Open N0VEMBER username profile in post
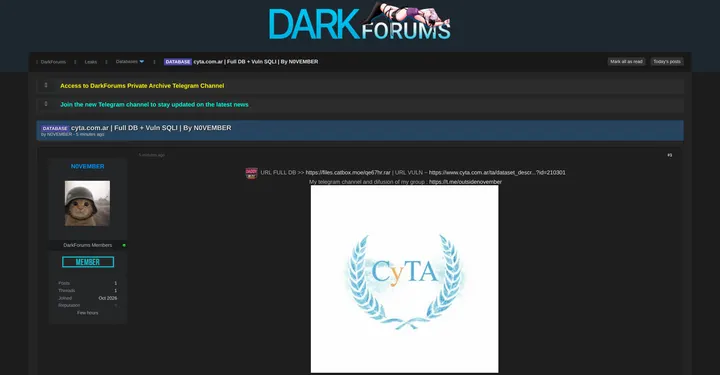Viewport: 720px width, 375px height. pos(87,166)
